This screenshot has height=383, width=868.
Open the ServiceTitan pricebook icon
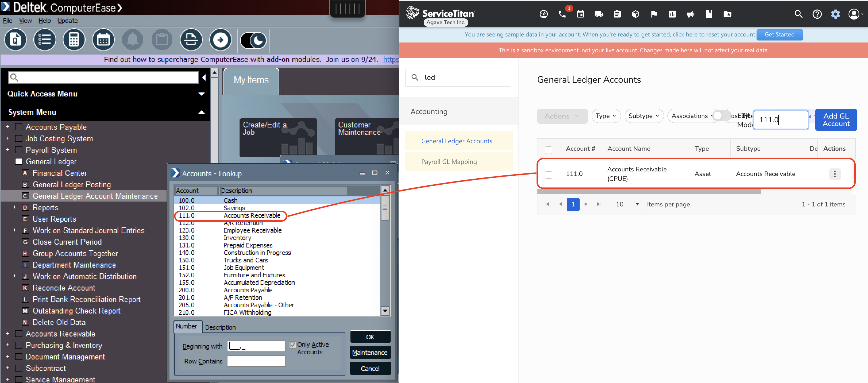[x=709, y=14]
